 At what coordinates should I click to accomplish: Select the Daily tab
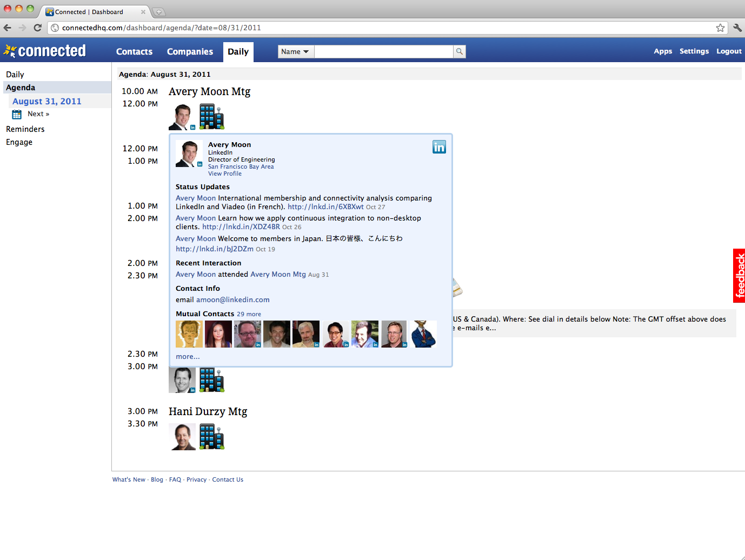click(x=238, y=52)
